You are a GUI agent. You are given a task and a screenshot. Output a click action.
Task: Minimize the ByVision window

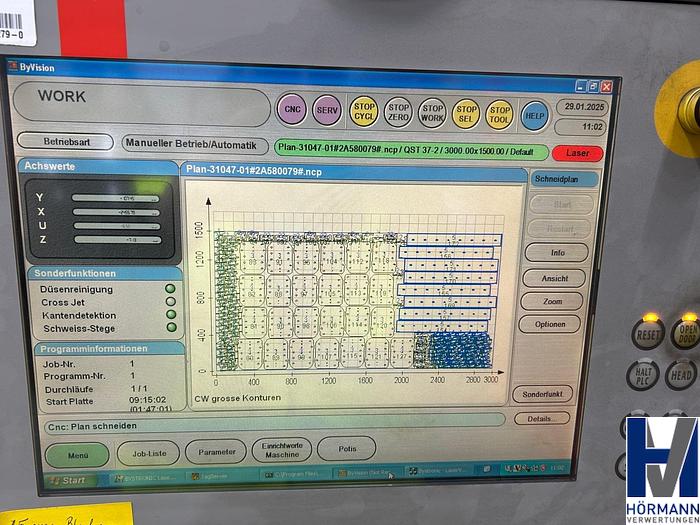[x=581, y=86]
